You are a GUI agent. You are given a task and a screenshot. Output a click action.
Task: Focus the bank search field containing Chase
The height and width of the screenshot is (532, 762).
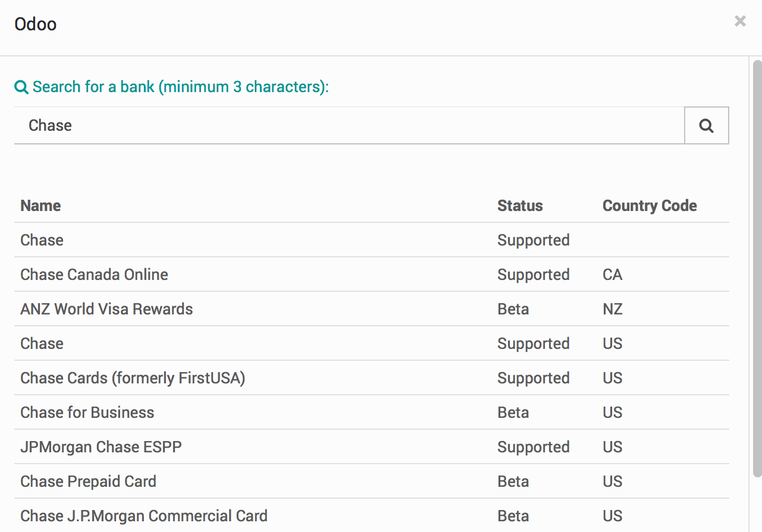(349, 125)
